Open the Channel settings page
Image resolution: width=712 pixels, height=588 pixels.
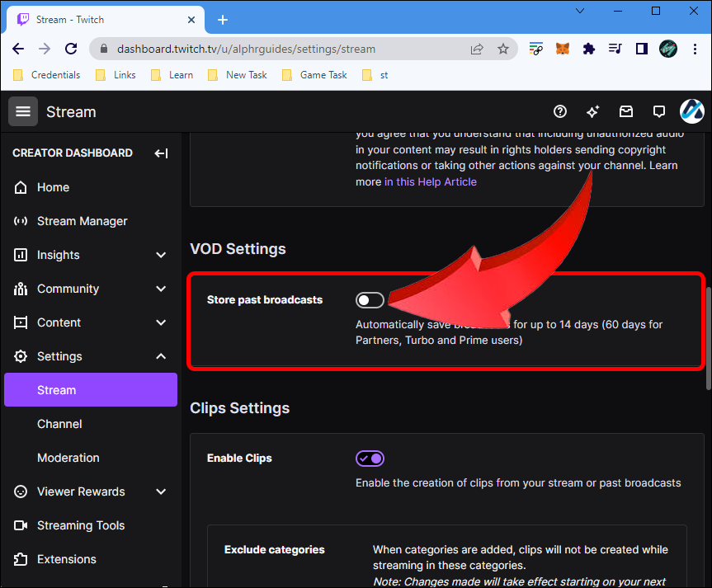point(59,424)
